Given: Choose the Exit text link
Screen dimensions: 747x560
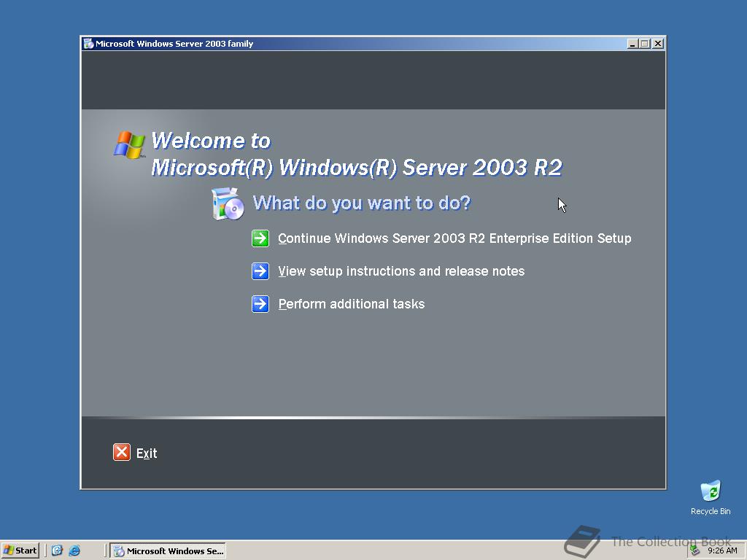Looking at the screenshot, I should point(146,454).
